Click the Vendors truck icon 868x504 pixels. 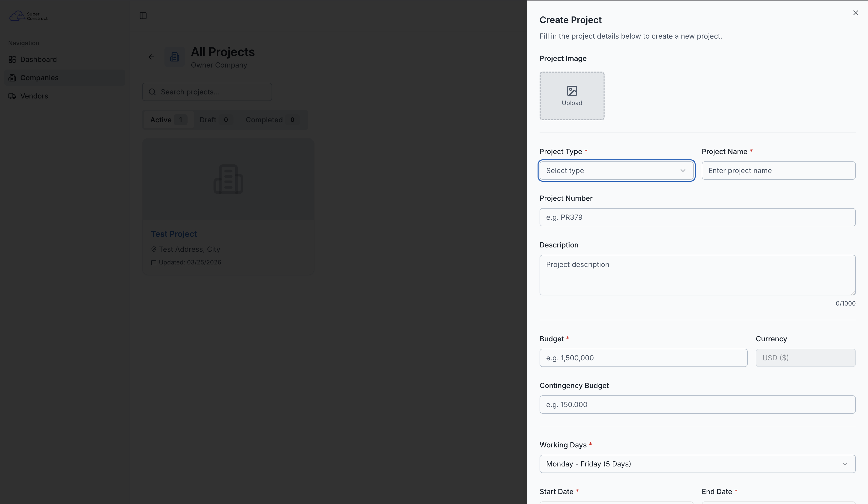click(12, 96)
